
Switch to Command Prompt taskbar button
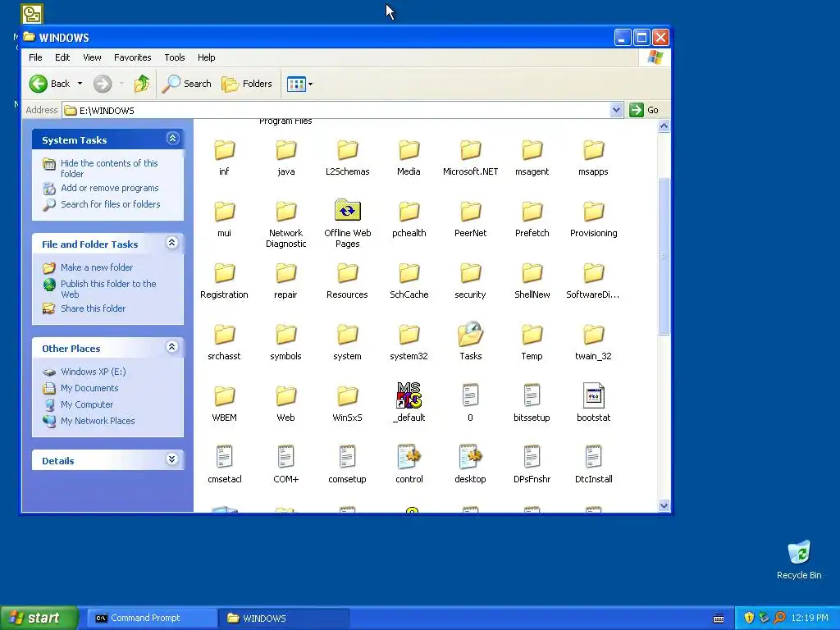coord(151,619)
